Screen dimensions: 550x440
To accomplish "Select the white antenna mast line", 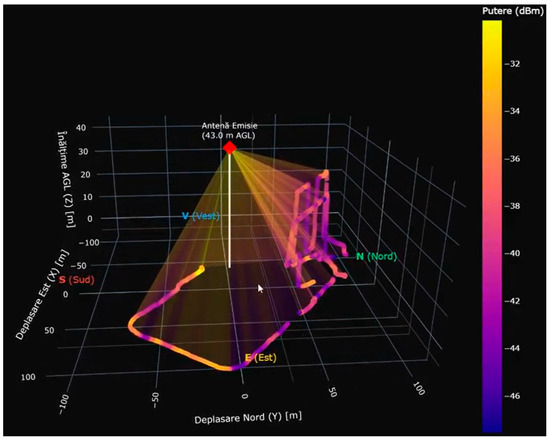I will 230,211.
